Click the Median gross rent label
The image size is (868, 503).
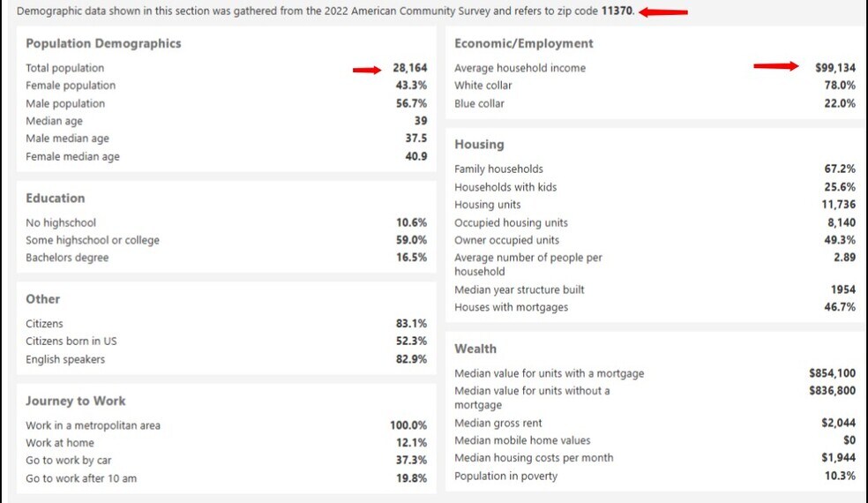pyautogui.click(x=498, y=423)
